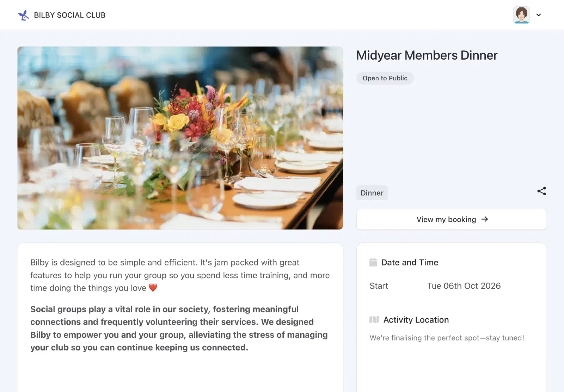This screenshot has width=564, height=392.
Task: Go to BILBY SOCIAL CLUB home link
Action: pos(70,15)
